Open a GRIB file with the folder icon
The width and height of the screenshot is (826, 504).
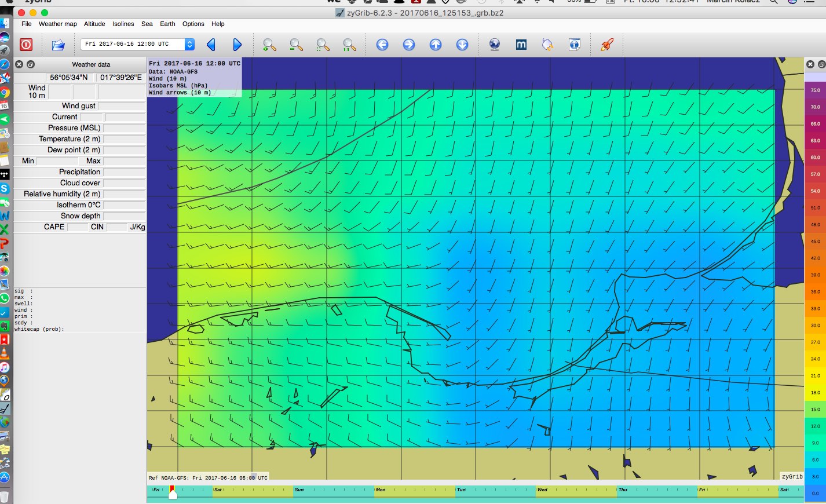pos(58,45)
